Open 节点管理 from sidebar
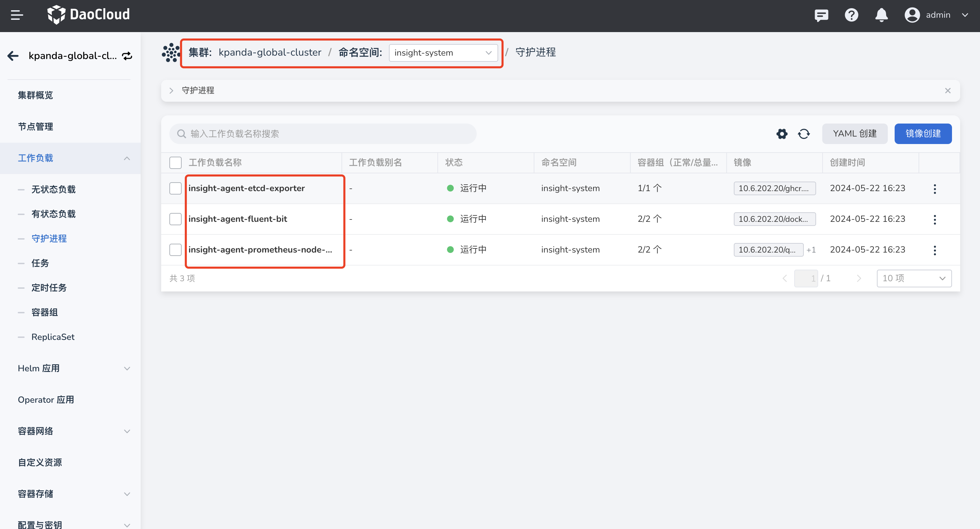Viewport: 980px width, 529px height. (36, 126)
